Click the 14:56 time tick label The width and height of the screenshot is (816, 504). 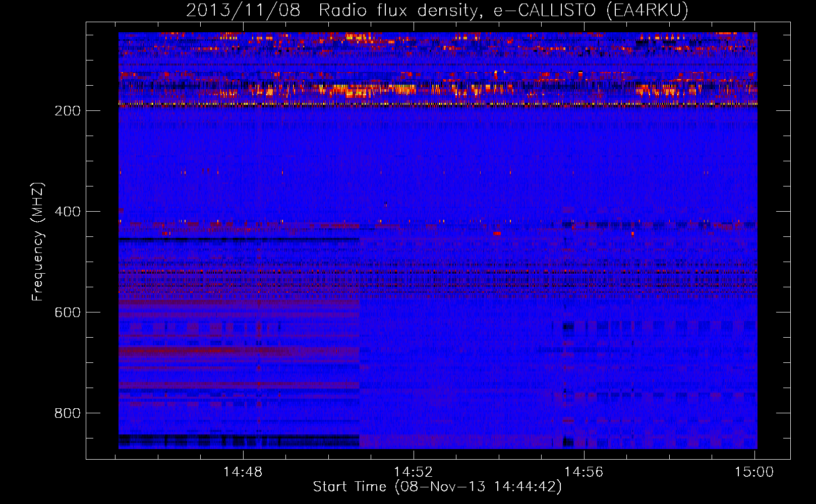584,472
